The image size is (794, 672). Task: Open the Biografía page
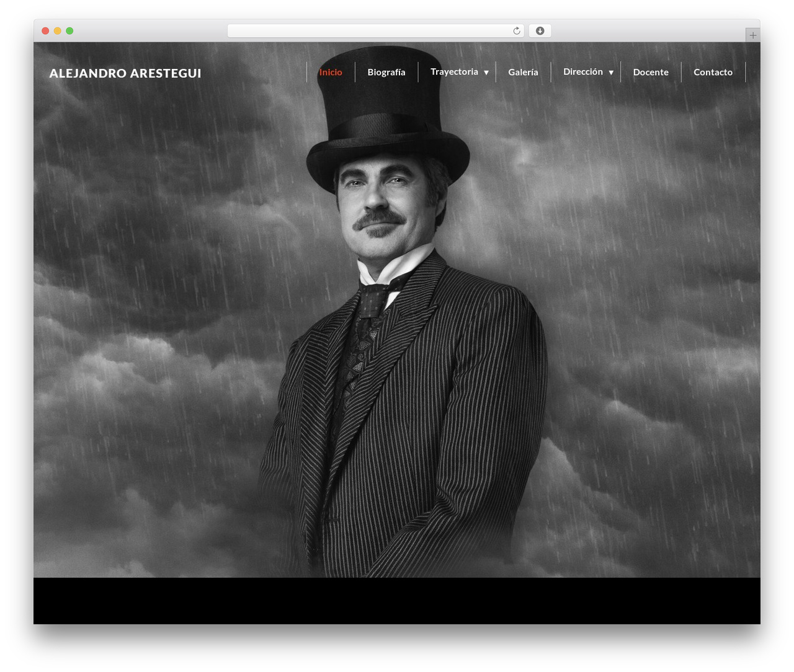386,72
